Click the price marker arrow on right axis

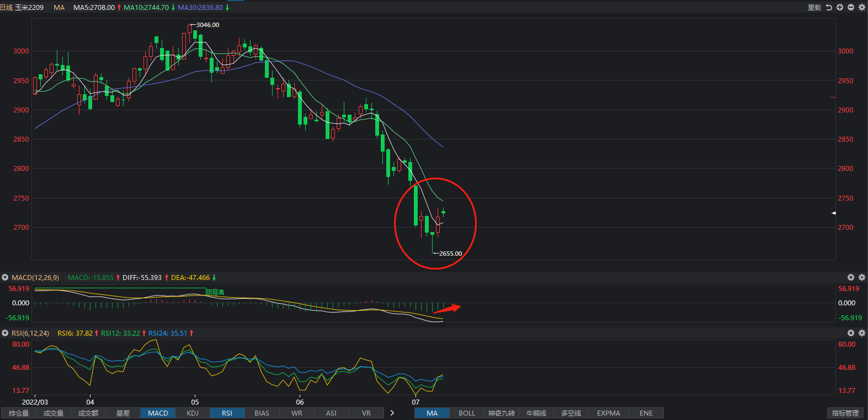833,213
